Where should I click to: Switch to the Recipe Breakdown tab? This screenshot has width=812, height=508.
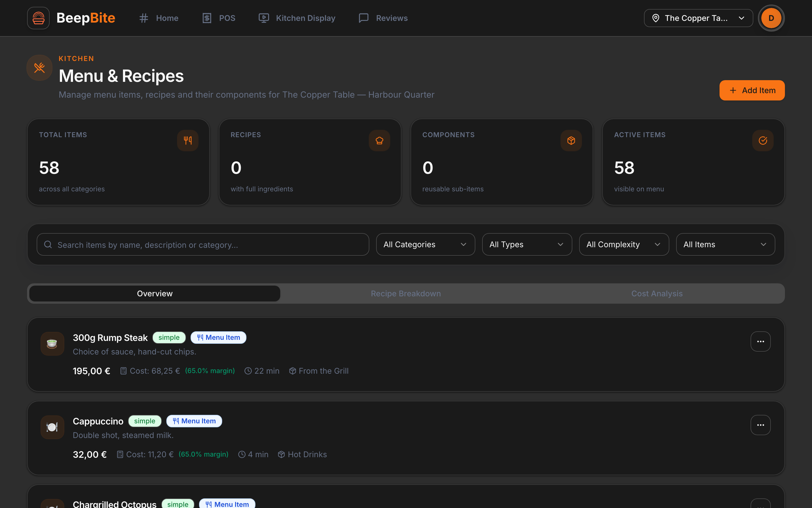pos(406,294)
